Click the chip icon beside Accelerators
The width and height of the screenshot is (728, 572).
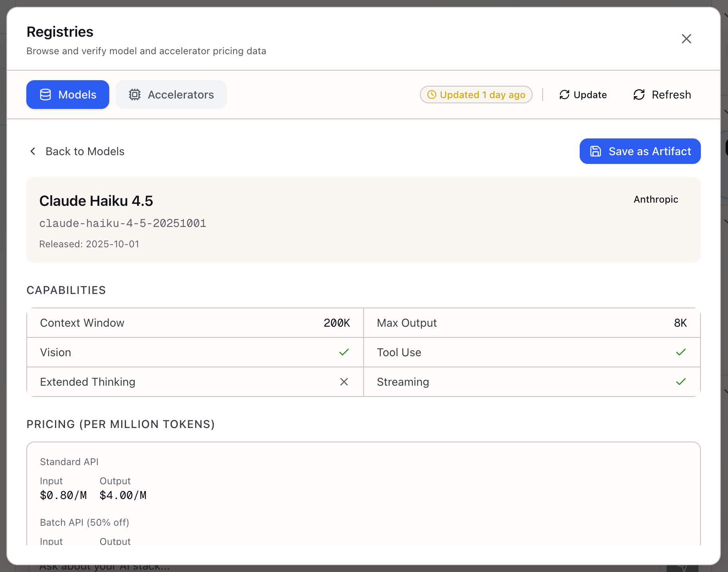coord(135,95)
